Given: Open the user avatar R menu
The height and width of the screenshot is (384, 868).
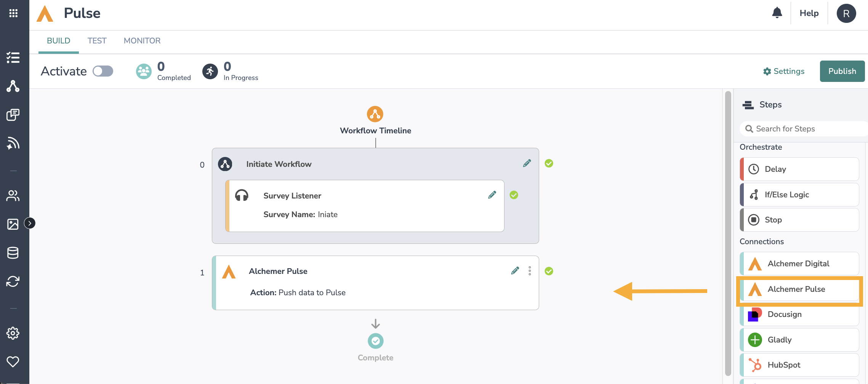Looking at the screenshot, I should (846, 13).
